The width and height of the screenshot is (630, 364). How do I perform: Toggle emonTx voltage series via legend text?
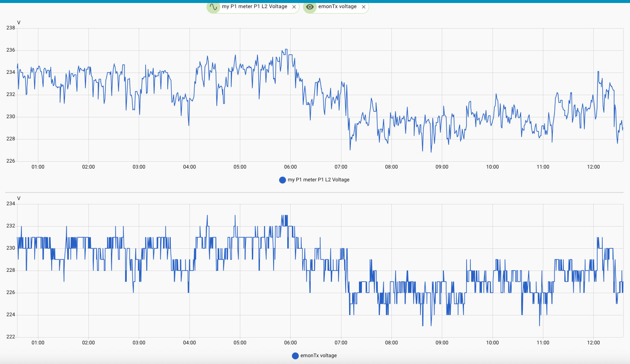(318, 356)
